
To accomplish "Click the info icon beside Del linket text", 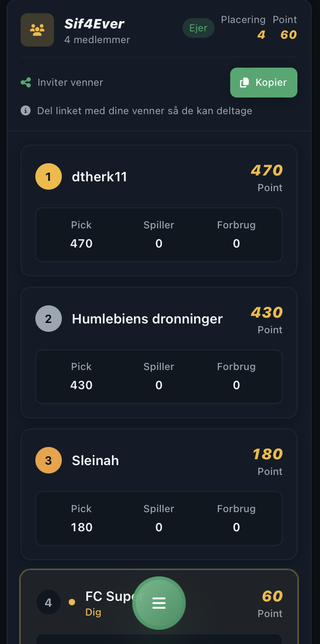I will tap(26, 111).
